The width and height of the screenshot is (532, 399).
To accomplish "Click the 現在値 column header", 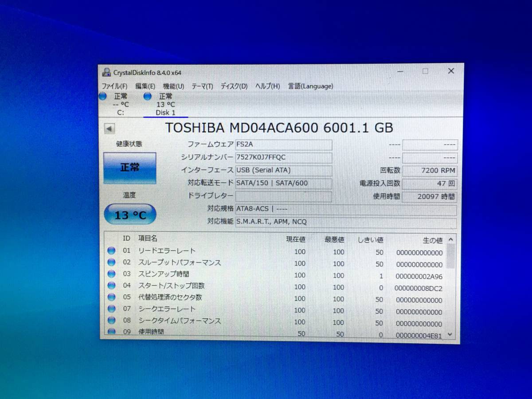I will click(x=296, y=239).
